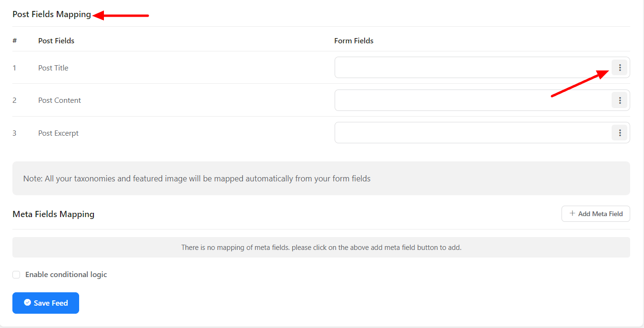This screenshot has height=328, width=644.
Task: Open the Post Content three-dot shortcode menu
Action: [x=619, y=100]
